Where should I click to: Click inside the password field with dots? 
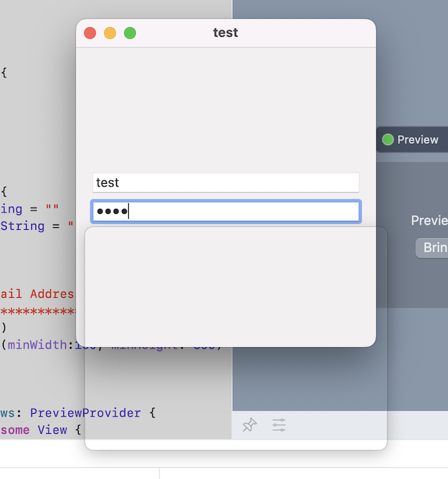(x=225, y=212)
